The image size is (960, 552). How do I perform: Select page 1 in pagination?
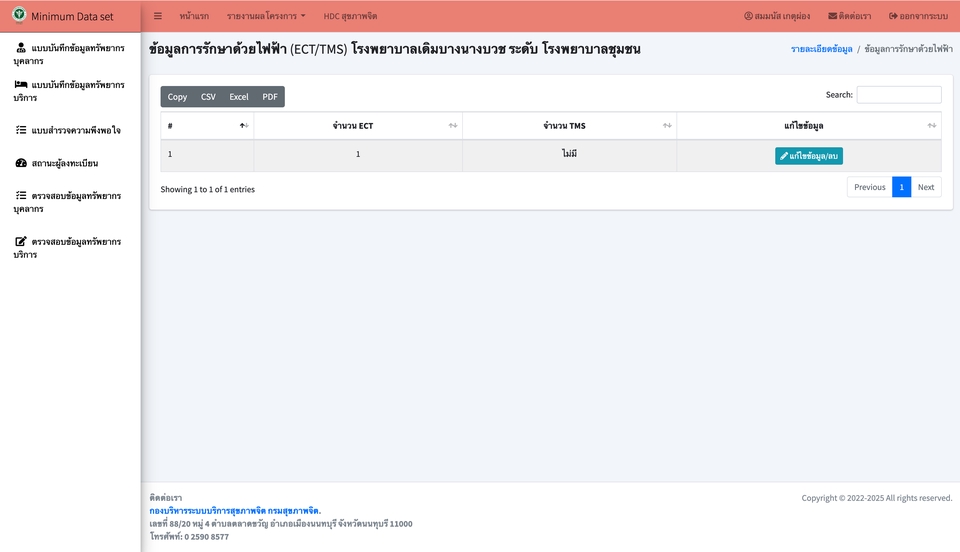[x=901, y=187]
